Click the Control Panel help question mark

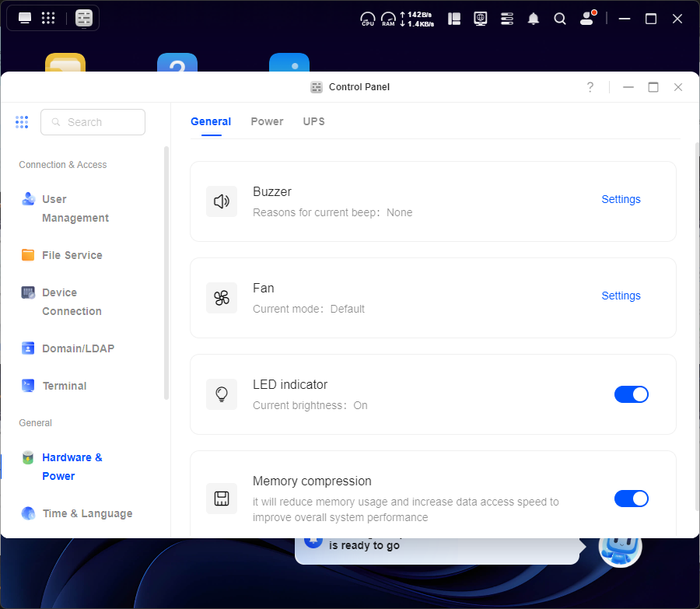(x=590, y=87)
